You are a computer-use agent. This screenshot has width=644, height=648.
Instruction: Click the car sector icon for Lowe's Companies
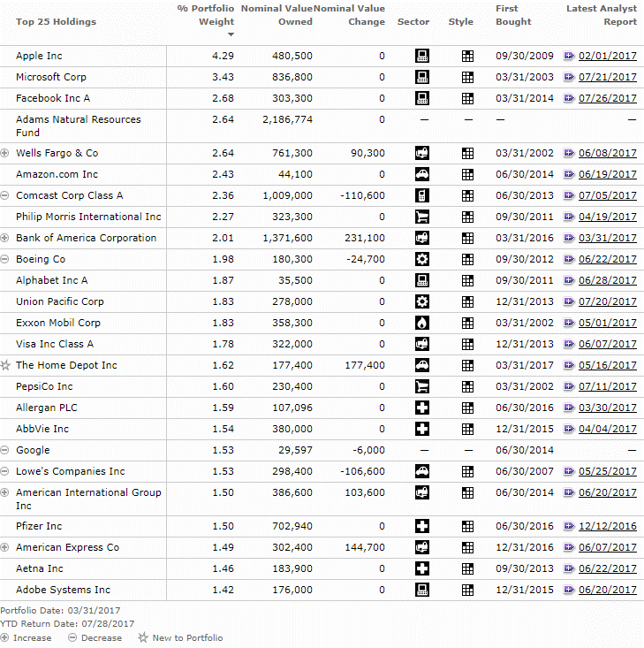coord(421,471)
